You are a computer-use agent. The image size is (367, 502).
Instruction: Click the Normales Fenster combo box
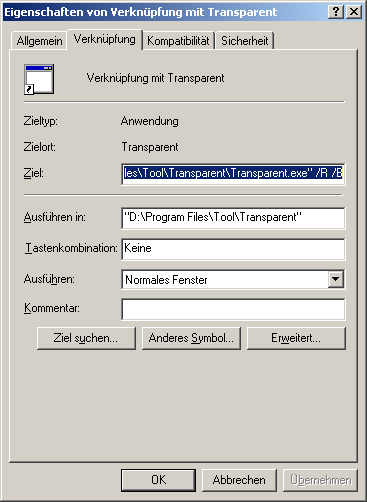tap(233, 279)
